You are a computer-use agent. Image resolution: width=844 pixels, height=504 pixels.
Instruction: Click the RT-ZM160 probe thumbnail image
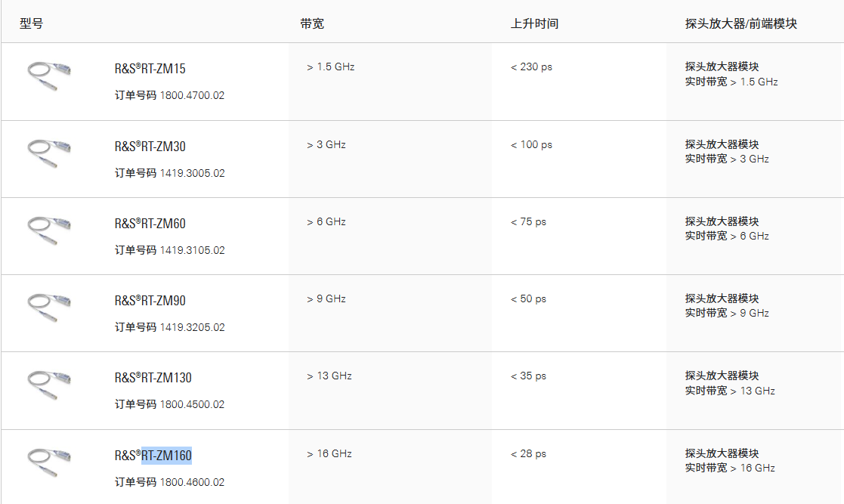point(49,462)
